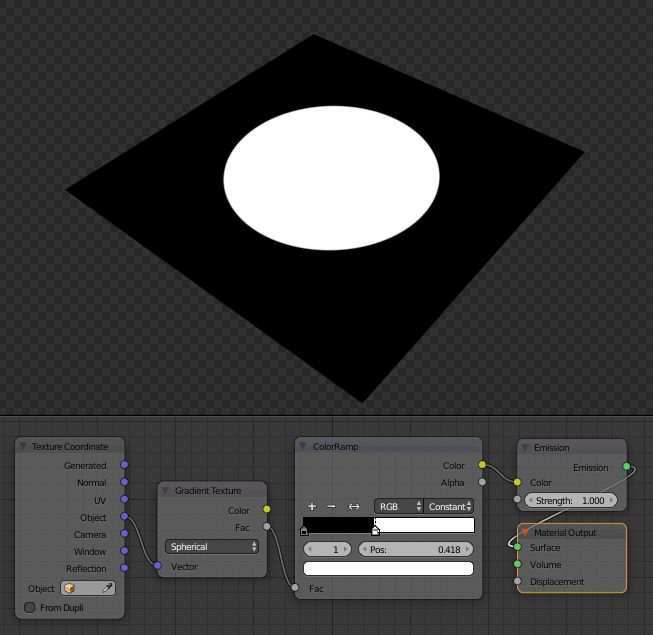Screen dimensions: 653x635
Task: Click the Gradient Texture node title
Action: tap(208, 491)
